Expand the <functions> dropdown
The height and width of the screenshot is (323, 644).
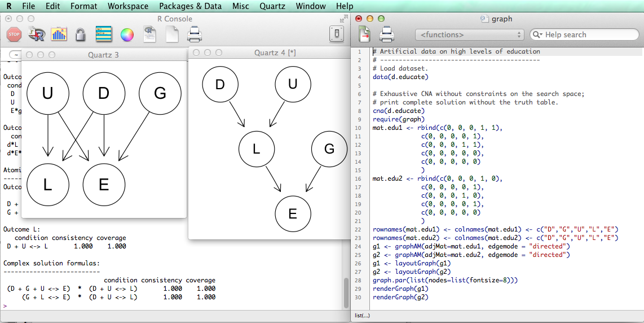[x=470, y=35]
